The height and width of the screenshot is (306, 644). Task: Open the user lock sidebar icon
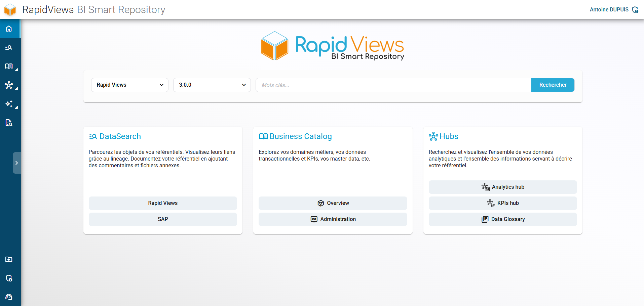(x=9, y=278)
